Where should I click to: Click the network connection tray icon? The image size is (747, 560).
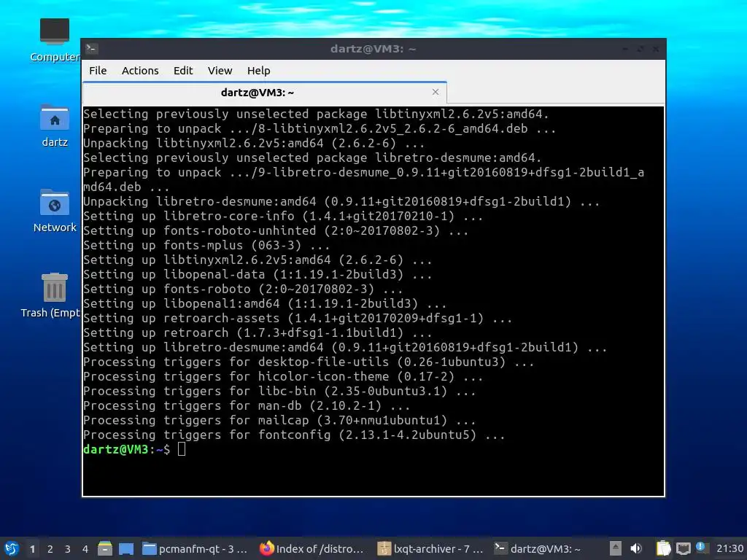[x=683, y=548]
